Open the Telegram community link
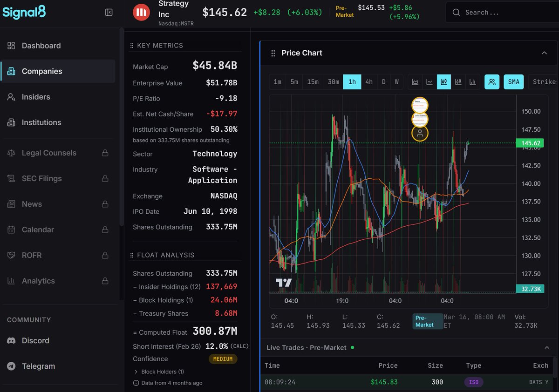Image resolution: width=559 pixels, height=392 pixels. [58, 366]
